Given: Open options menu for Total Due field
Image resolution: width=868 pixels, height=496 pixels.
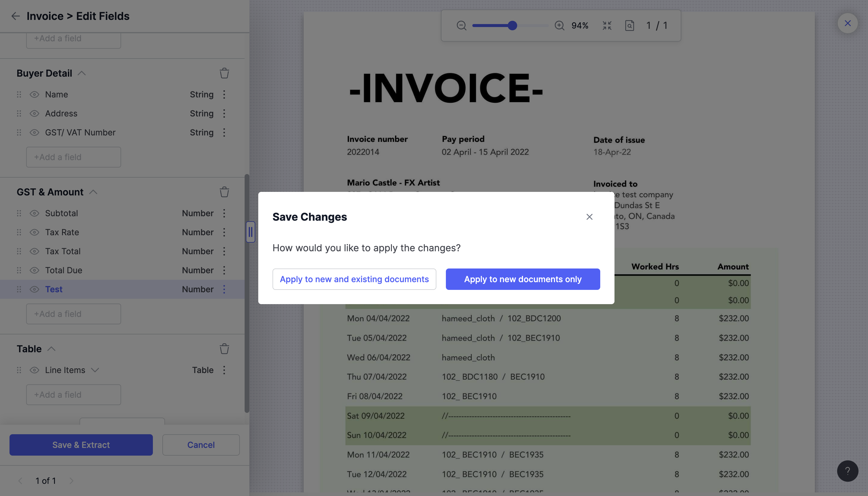Looking at the screenshot, I should (x=224, y=271).
